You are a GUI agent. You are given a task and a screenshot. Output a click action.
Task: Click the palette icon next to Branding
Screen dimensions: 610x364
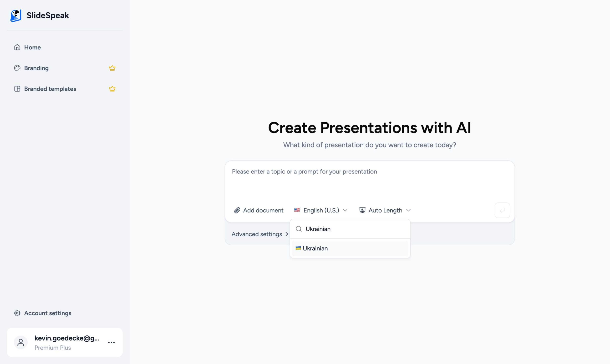click(x=17, y=68)
